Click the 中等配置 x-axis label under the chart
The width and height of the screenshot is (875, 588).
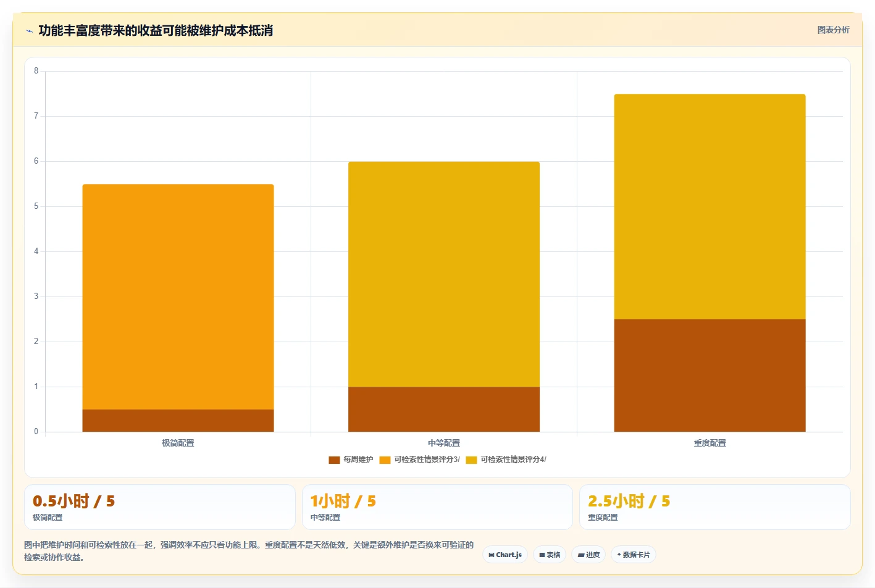click(x=444, y=443)
